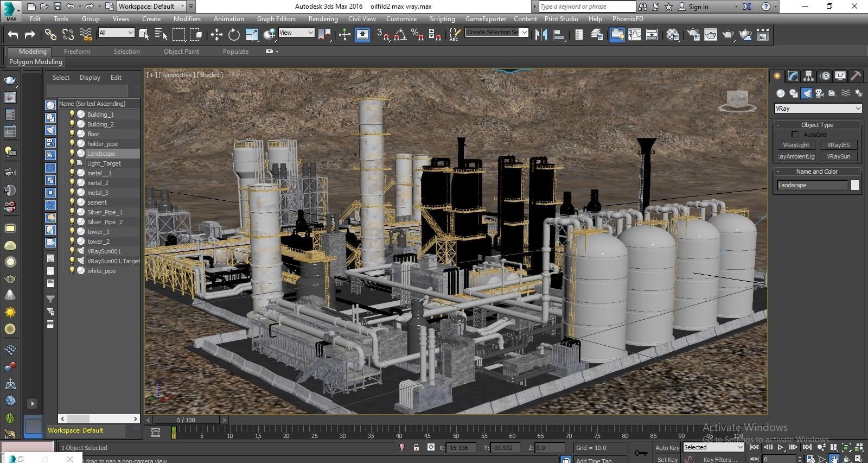Click the time slider 0 / 100 handle
The width and height of the screenshot is (868, 463).
pyautogui.click(x=186, y=420)
